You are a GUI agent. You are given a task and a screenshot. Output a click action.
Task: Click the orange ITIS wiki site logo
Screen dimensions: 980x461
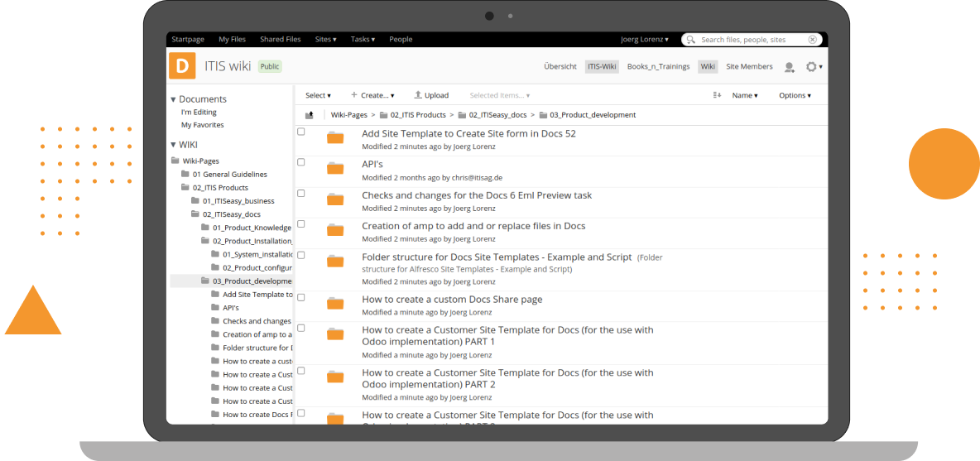point(182,65)
